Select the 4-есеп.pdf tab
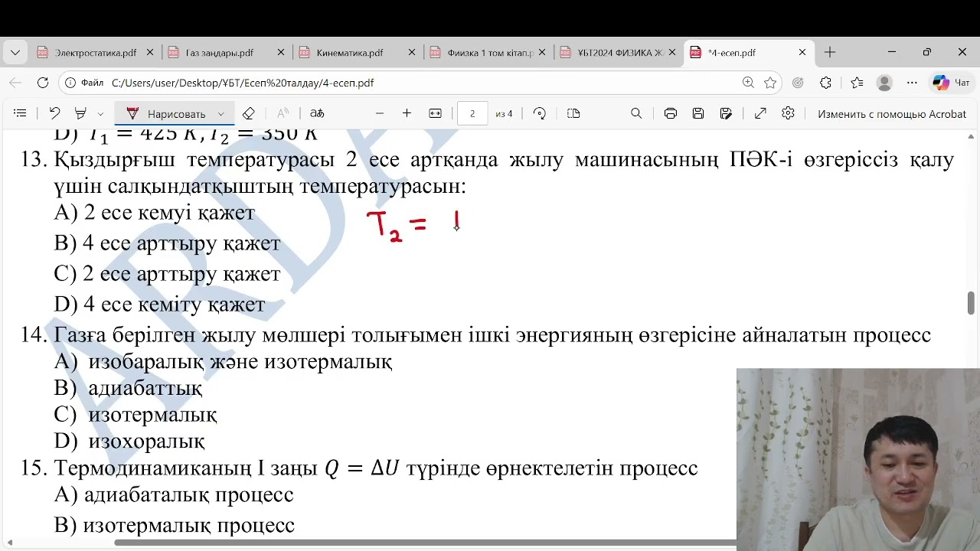Viewport: 980px width, 551px height. [x=749, y=53]
